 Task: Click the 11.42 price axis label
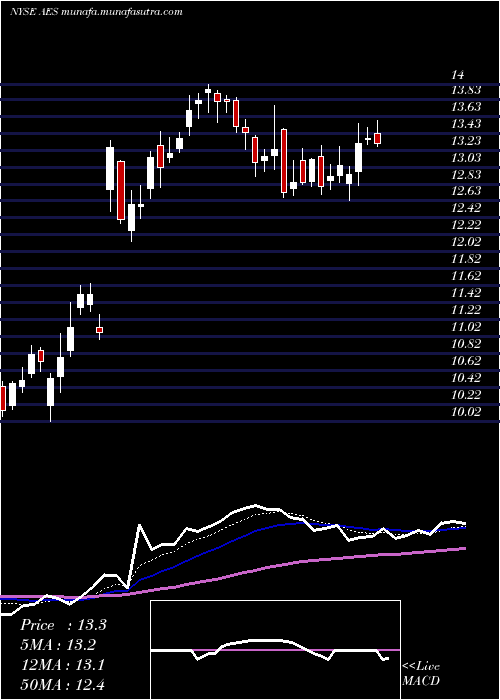coord(466,293)
